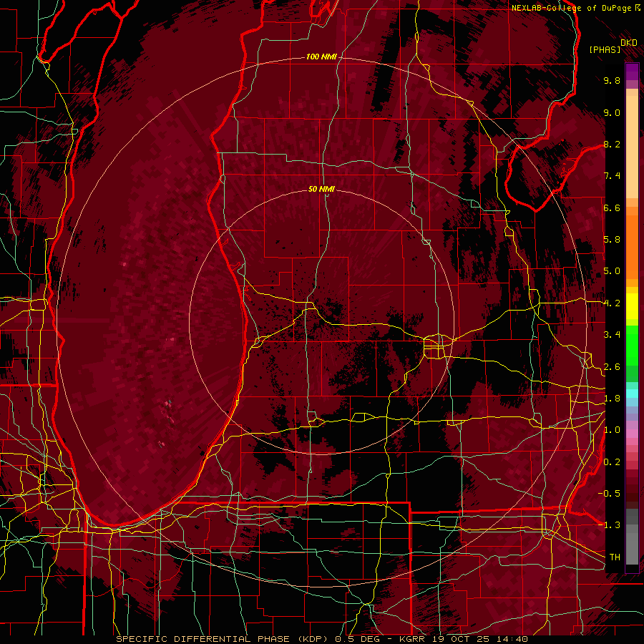Click the cyan segment of the color bar
Screen dimensions: 644x644
[x=632, y=394]
